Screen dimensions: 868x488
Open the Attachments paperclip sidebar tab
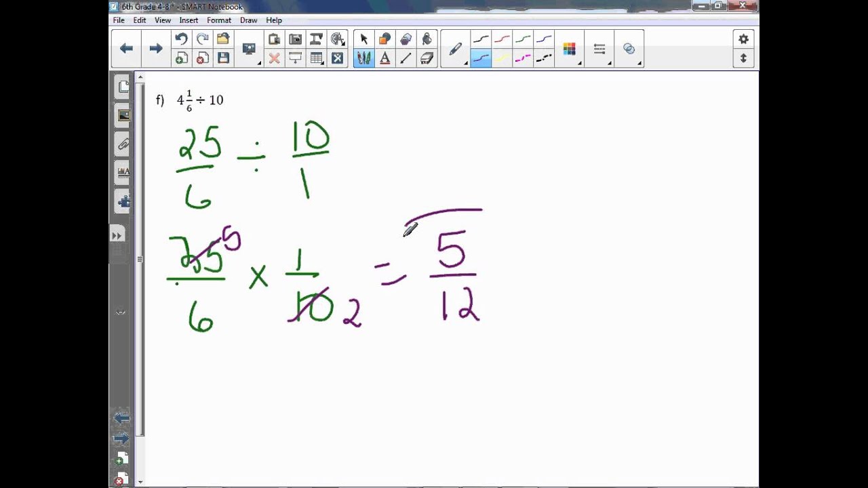123,144
